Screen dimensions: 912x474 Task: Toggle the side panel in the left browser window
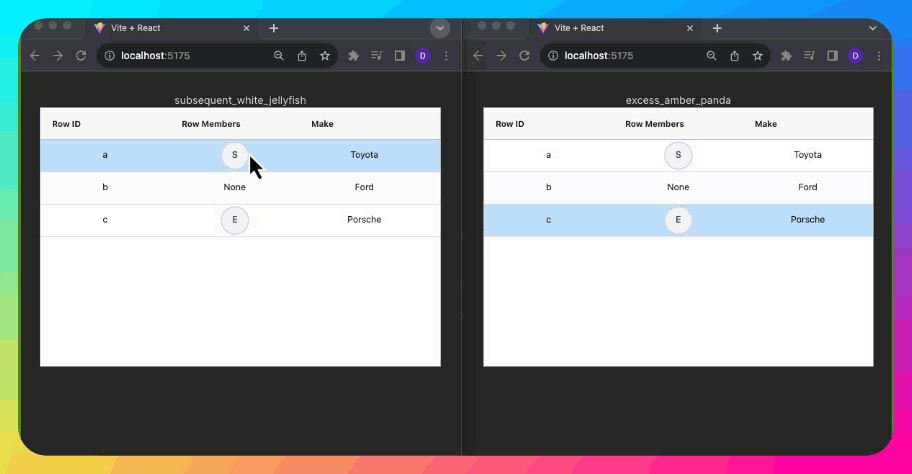click(400, 56)
